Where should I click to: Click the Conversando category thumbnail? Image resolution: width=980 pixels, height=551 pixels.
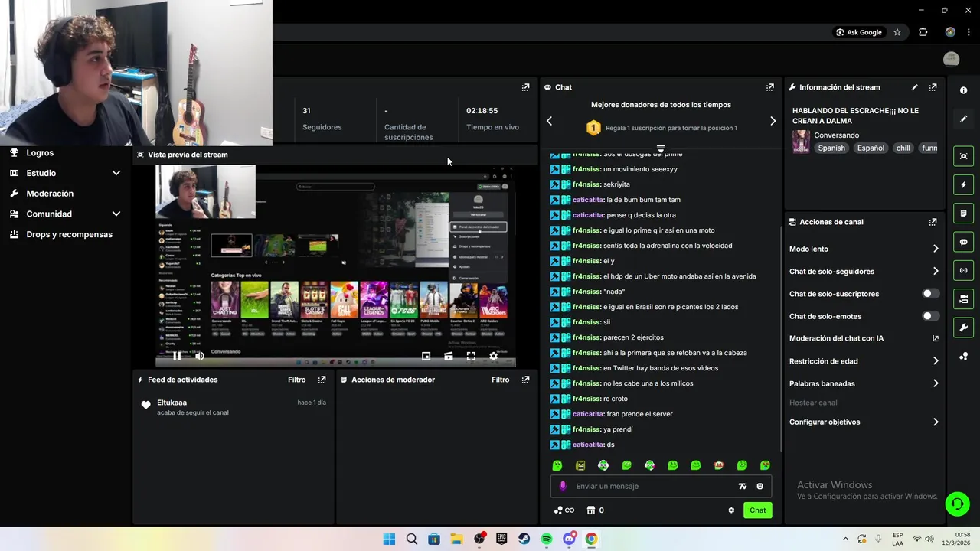tap(801, 141)
